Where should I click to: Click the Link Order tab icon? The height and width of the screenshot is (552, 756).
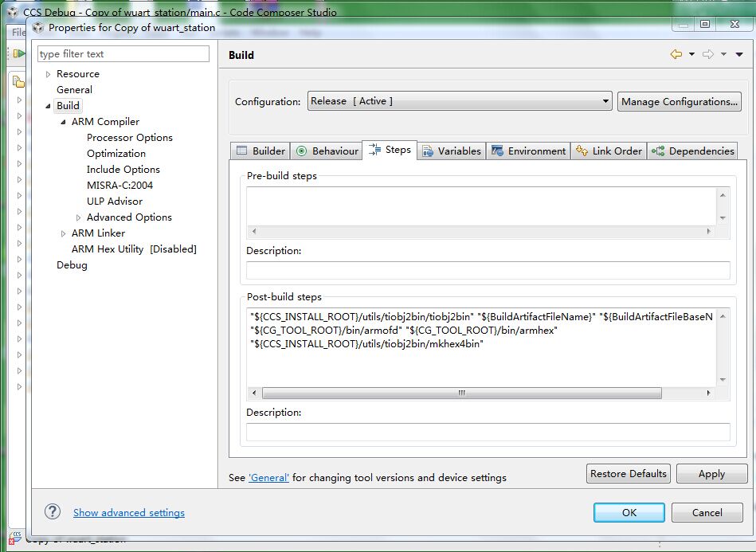pyautogui.click(x=582, y=151)
